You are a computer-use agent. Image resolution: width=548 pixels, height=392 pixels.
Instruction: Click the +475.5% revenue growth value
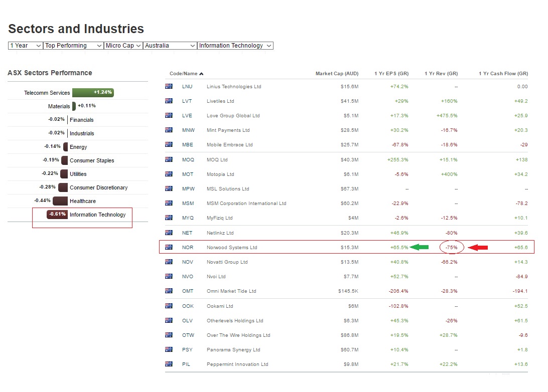(447, 116)
